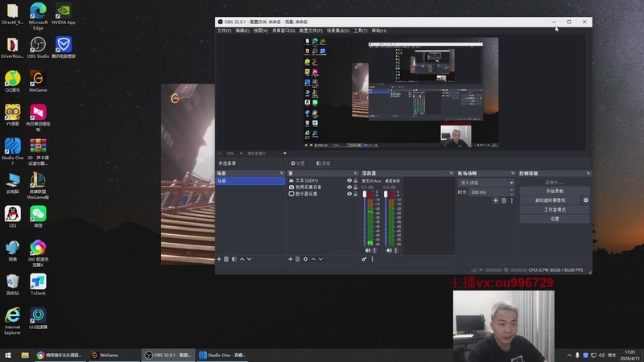This screenshot has height=362, width=644.
Task: Undock the Controls panel via header icon
Action: coord(588,174)
